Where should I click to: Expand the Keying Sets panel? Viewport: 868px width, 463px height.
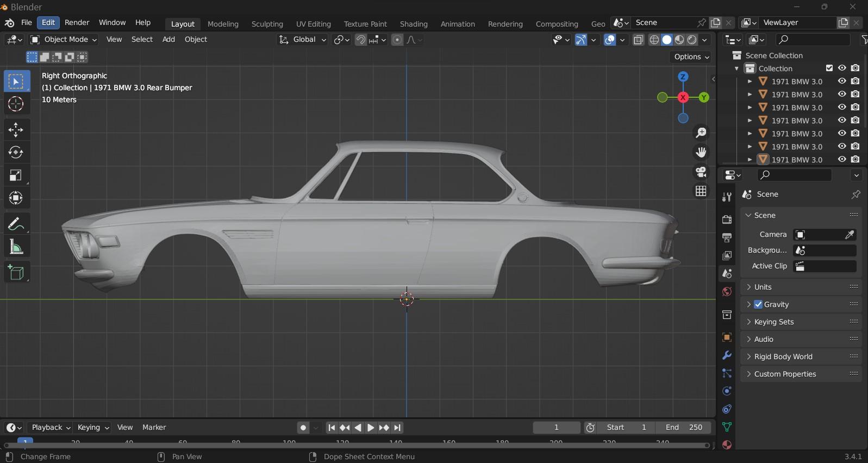pyautogui.click(x=801, y=322)
